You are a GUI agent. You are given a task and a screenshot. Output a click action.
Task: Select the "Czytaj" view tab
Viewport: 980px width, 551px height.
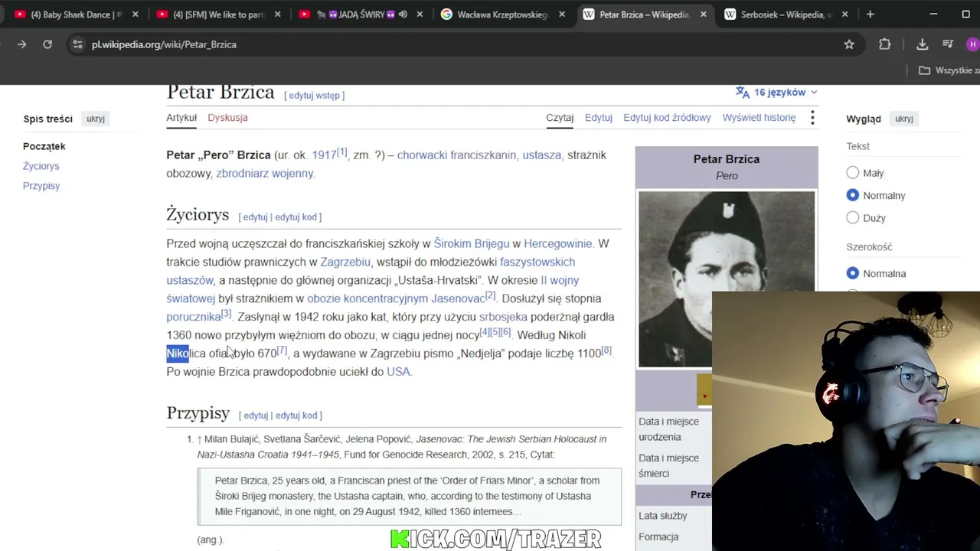560,118
